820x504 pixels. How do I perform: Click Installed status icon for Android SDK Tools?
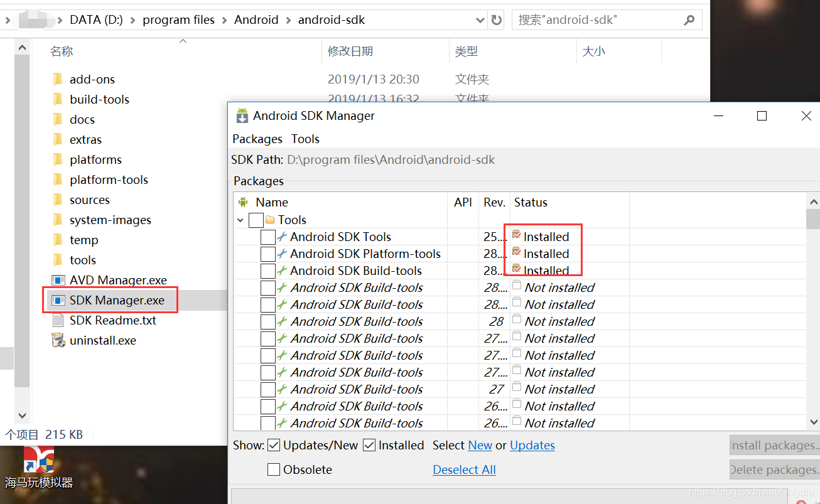pyautogui.click(x=517, y=235)
